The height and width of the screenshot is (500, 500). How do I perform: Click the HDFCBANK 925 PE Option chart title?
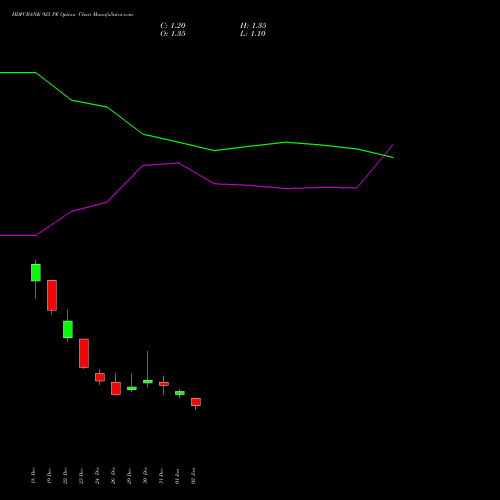coord(72,15)
